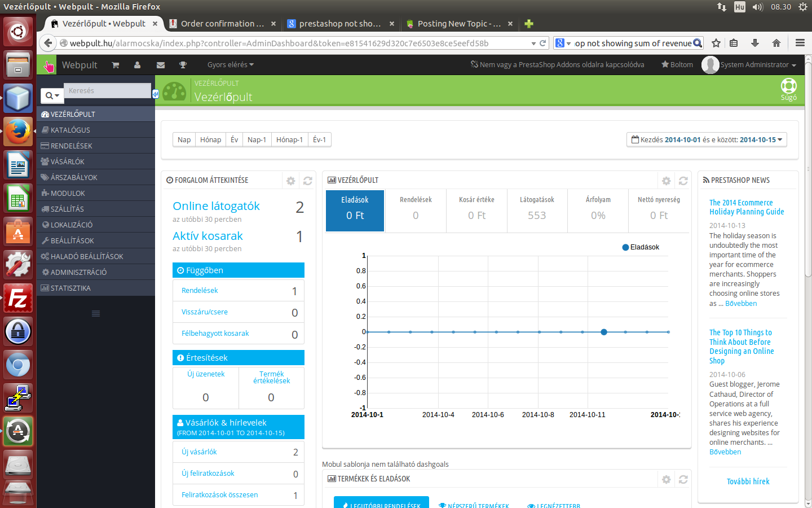Open settings gear of Vezérlőpult chart panel
This screenshot has height=508, width=812.
tap(666, 181)
